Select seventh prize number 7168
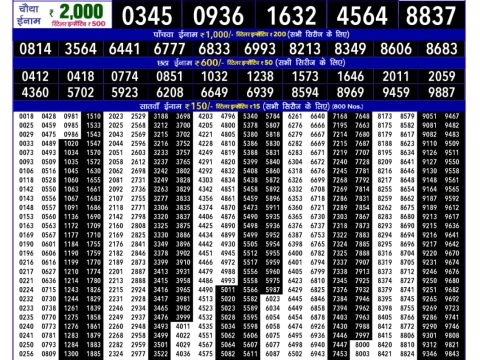This screenshot has width=480, height=360. 340,116
